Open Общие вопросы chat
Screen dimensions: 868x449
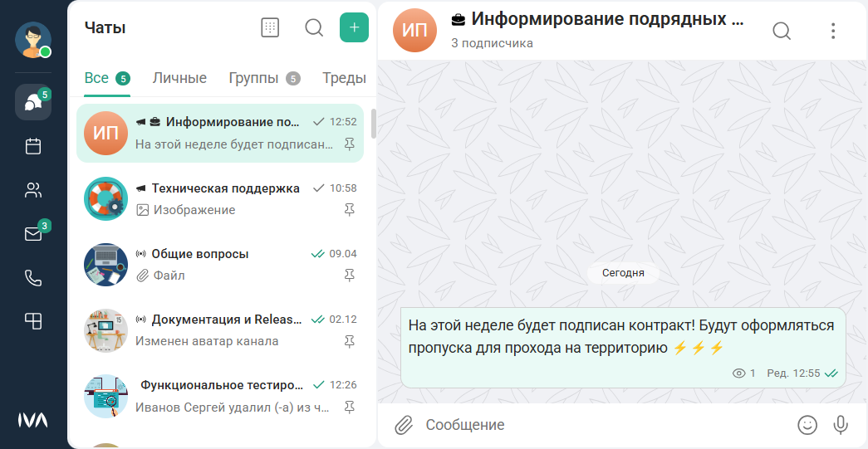220,264
